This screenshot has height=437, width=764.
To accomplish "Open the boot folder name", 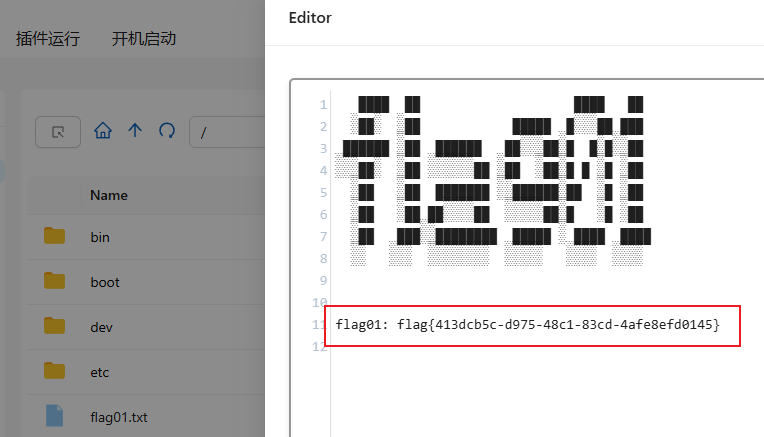I will point(105,282).
